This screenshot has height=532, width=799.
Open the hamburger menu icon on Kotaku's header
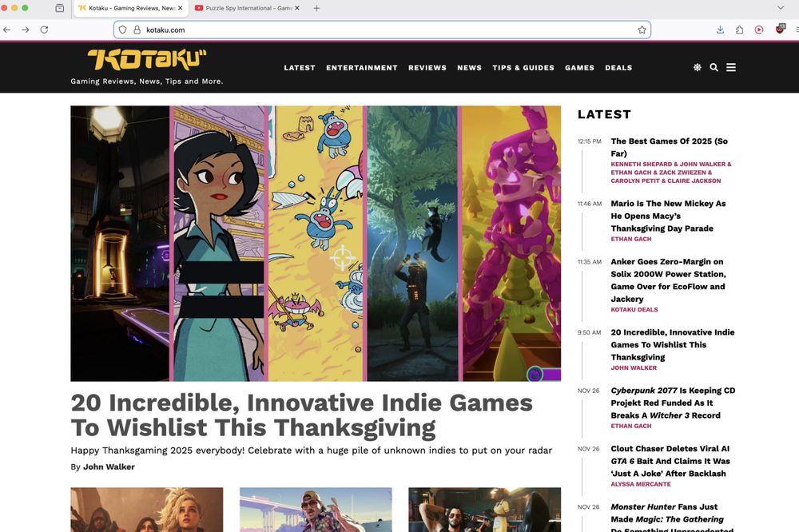(731, 67)
